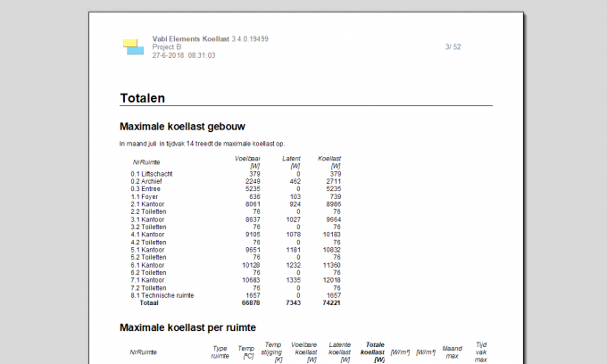Select row '1.1 Foyer'
The width and height of the screenshot is (607, 364).
[236, 196]
